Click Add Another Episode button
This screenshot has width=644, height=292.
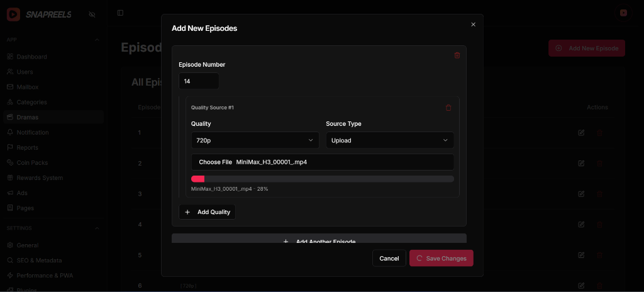coord(319,239)
